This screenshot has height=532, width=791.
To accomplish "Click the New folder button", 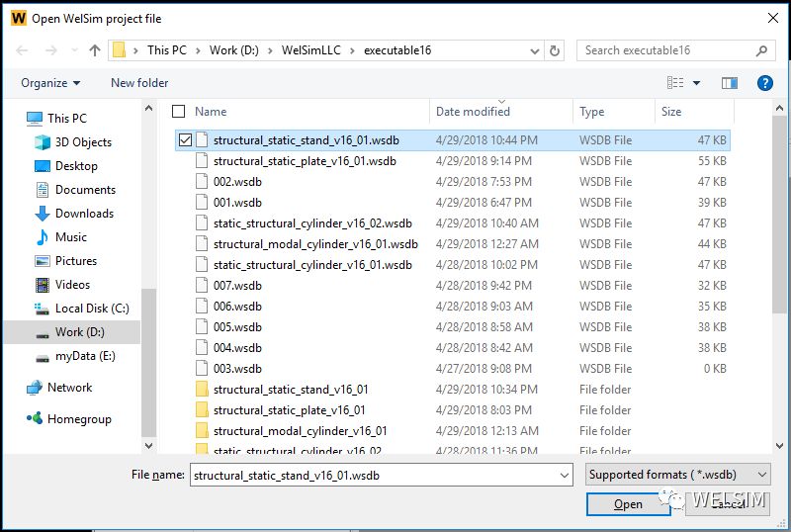I will [139, 83].
